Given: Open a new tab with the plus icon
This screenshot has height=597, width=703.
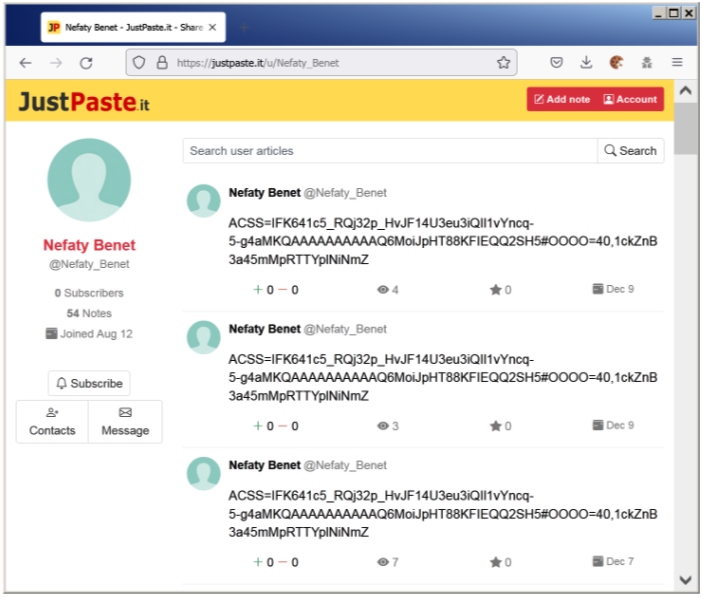Looking at the screenshot, I should (244, 28).
